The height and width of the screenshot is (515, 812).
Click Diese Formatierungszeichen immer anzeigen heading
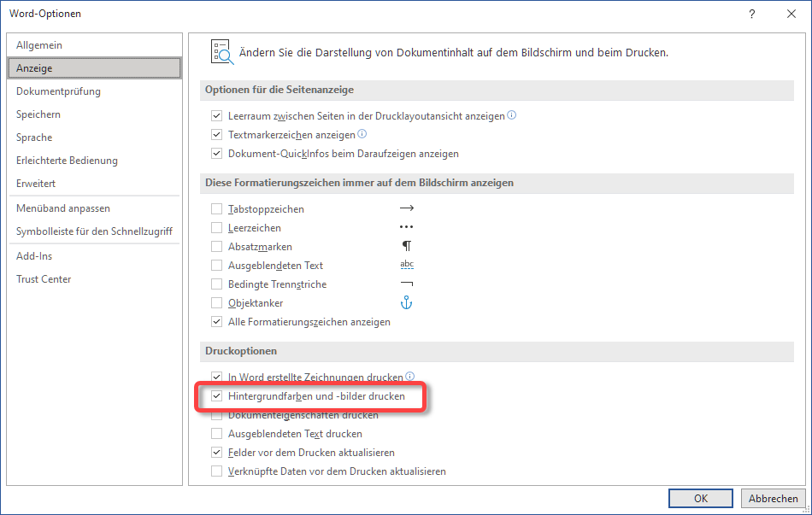coord(359,183)
